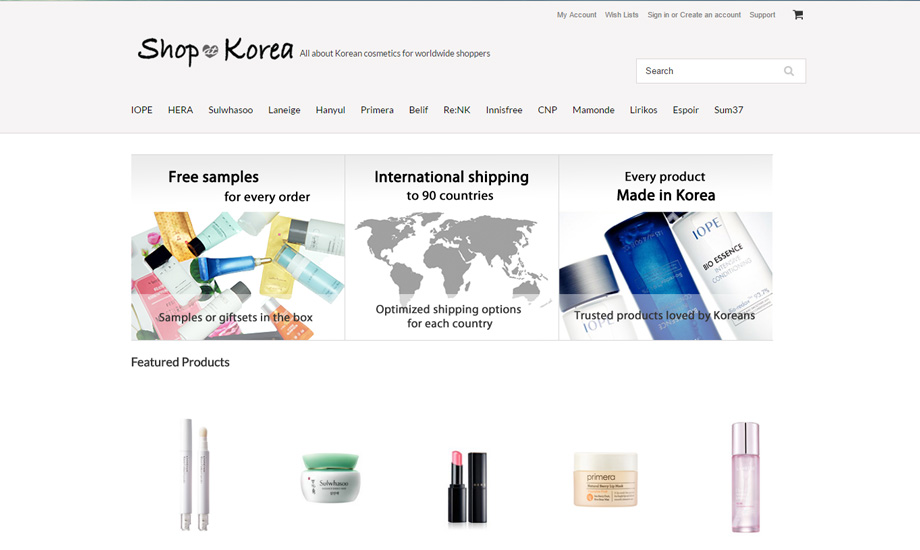The width and height of the screenshot is (920, 550).
Task: Click Made in Korea banner
Action: (x=666, y=247)
